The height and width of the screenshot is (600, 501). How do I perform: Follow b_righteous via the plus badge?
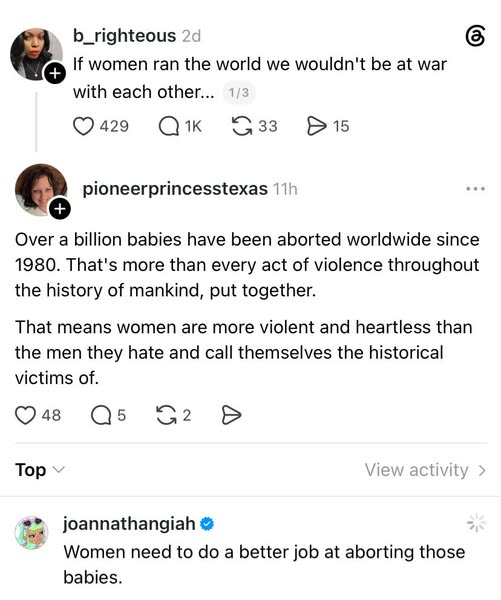point(55,73)
